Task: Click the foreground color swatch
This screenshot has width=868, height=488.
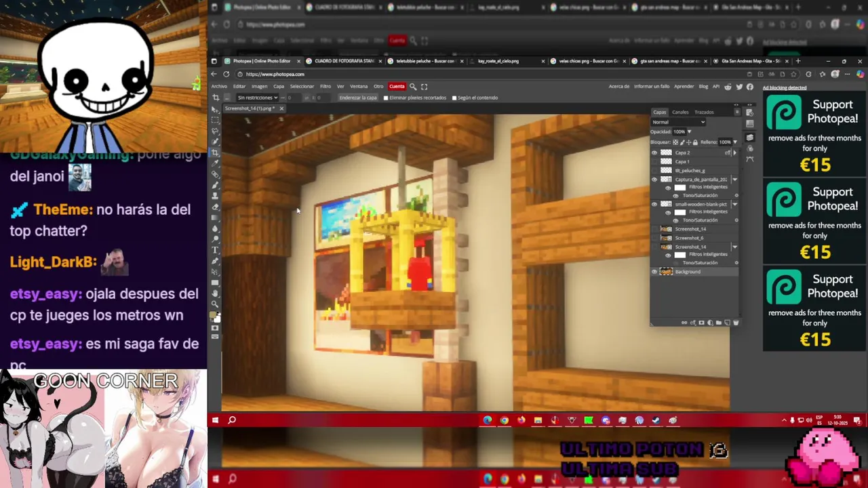Action: (214, 314)
